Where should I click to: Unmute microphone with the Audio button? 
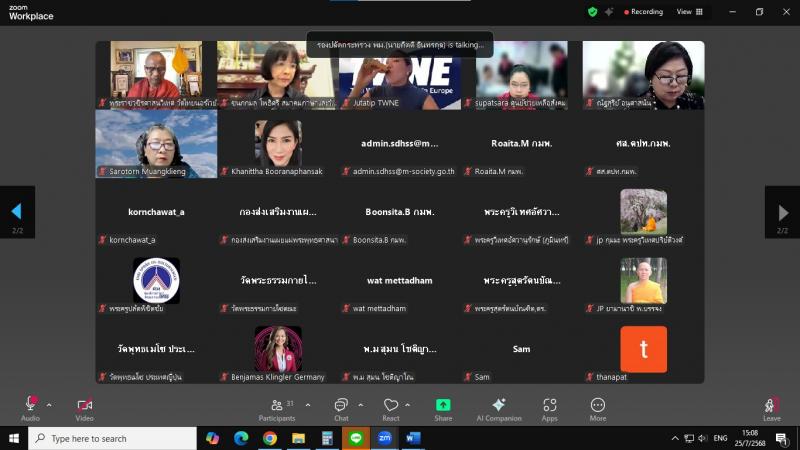[30, 409]
